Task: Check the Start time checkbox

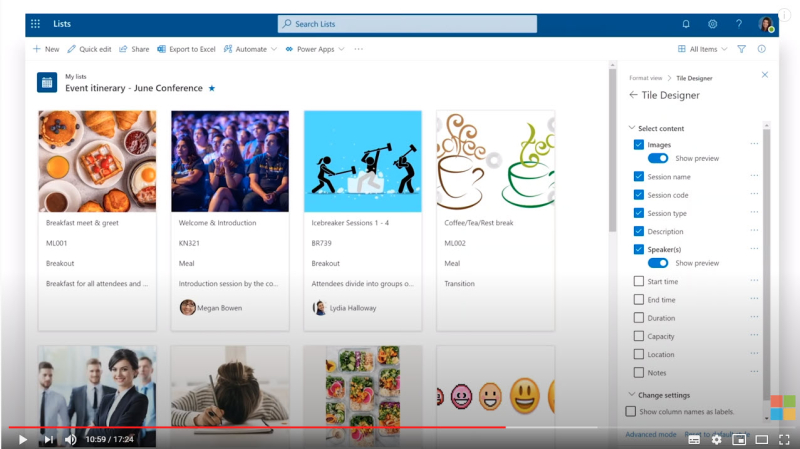Action: coord(638,281)
